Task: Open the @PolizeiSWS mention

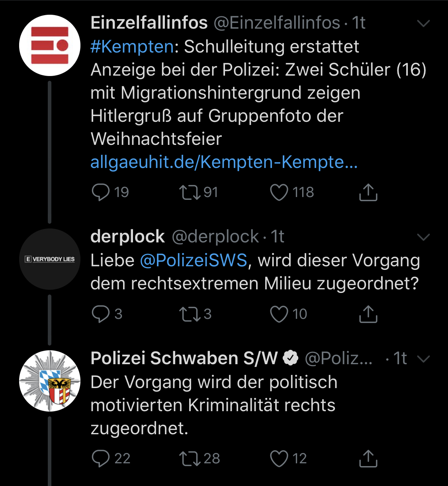Action: [194, 261]
